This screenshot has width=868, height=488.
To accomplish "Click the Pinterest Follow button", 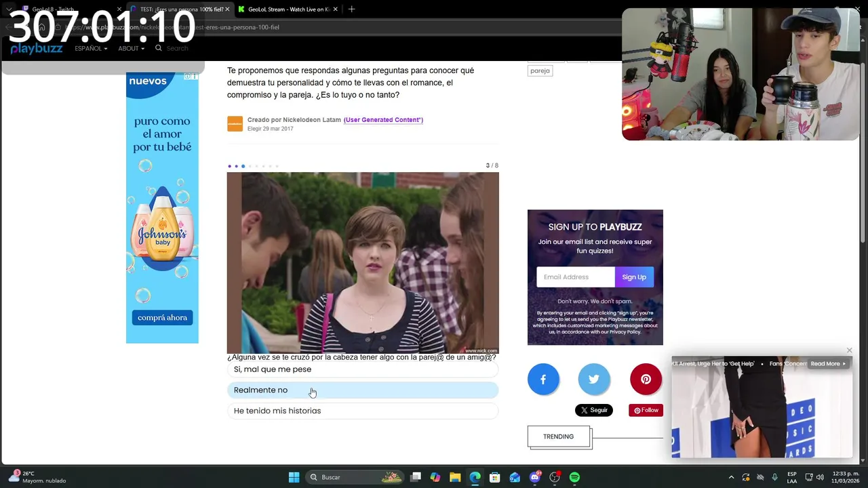I will pos(646,410).
